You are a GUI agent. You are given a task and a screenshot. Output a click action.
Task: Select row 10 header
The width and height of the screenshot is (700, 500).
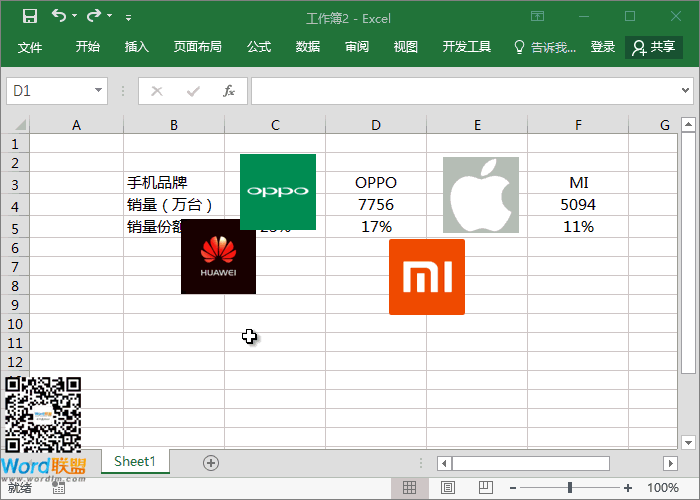coord(15,324)
